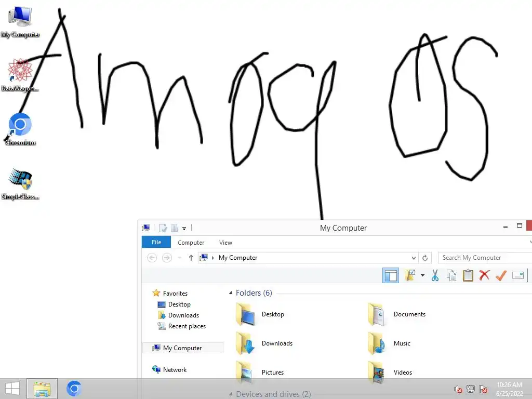Click the orange checkmark Properties icon
The height and width of the screenshot is (399, 532).
501,275
